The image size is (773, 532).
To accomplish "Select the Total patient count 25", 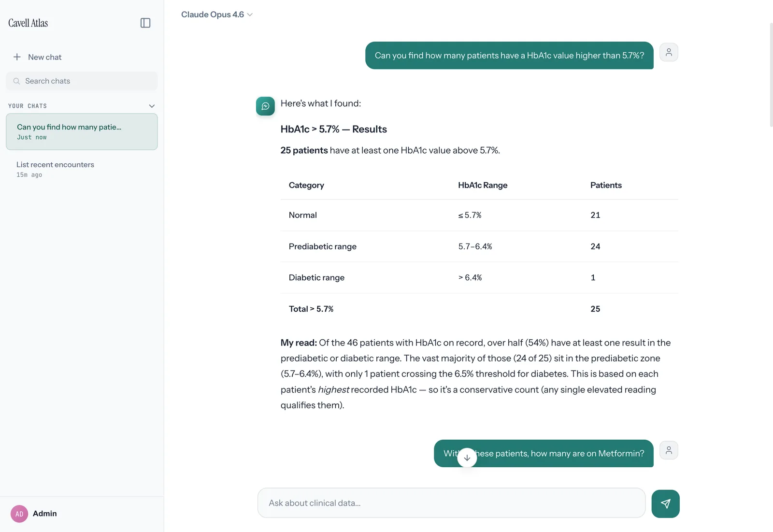I will (595, 309).
